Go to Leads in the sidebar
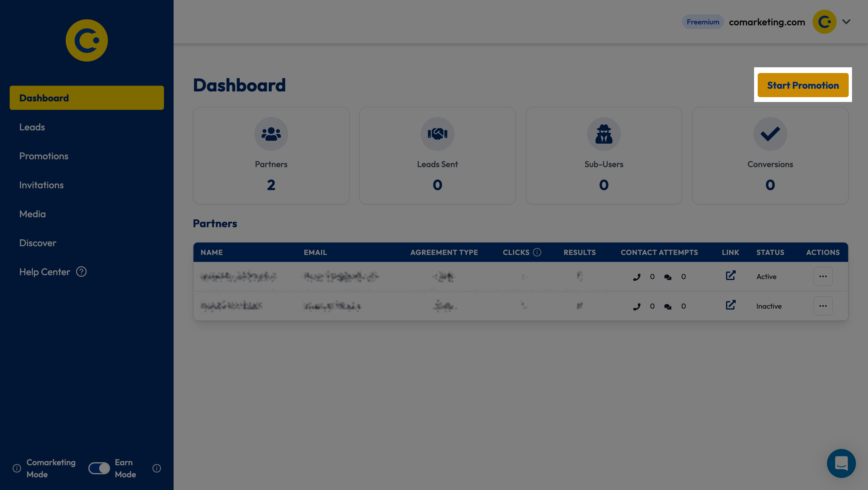Image resolution: width=868 pixels, height=490 pixels. (32, 127)
